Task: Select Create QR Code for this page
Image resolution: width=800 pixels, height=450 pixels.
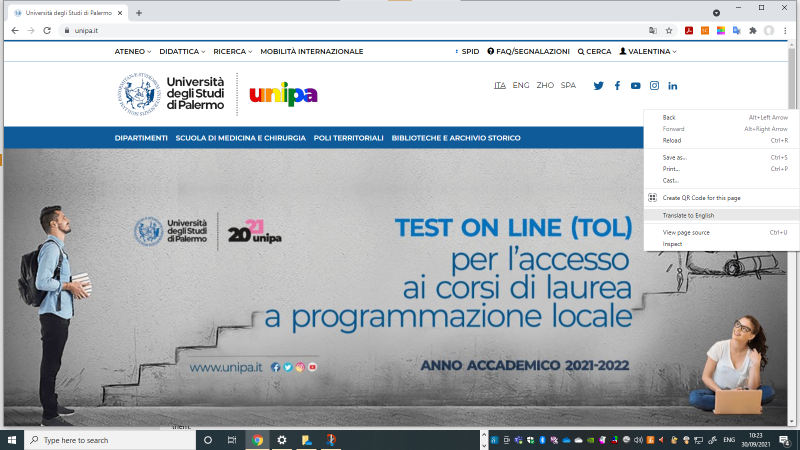Action: (700, 198)
